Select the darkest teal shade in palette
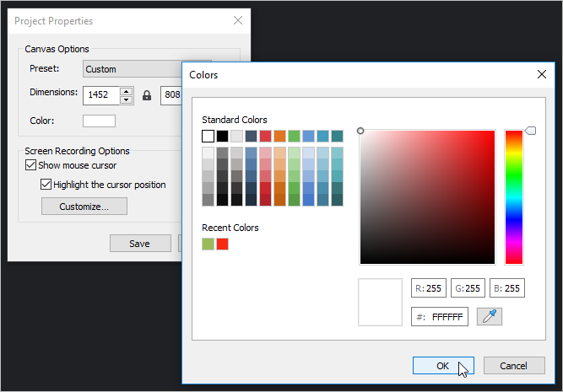 337,200
